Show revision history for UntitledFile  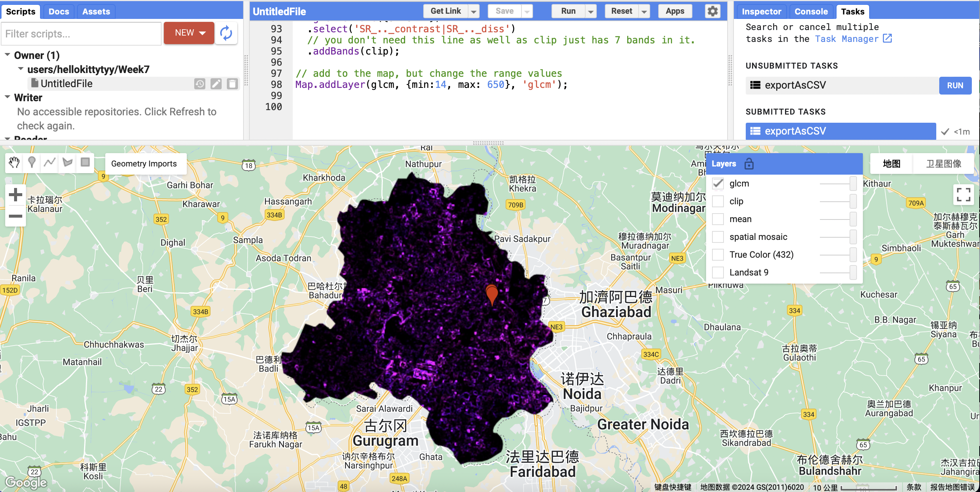click(200, 84)
